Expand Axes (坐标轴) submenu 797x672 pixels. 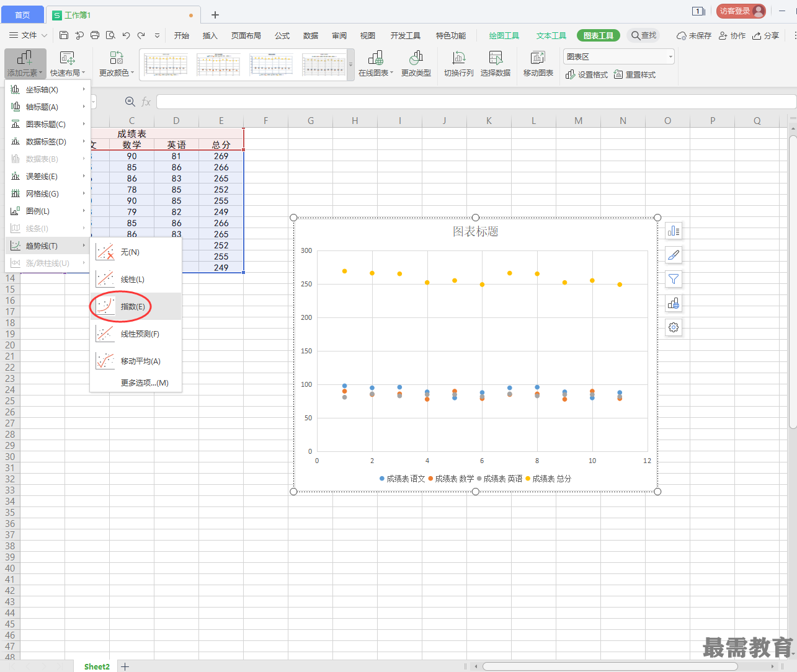[48, 89]
